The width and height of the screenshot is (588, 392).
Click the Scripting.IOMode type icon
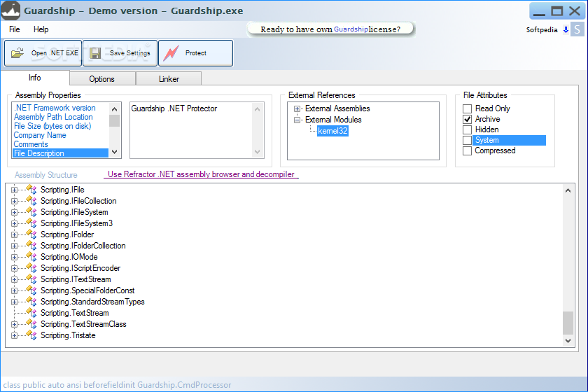click(x=32, y=257)
